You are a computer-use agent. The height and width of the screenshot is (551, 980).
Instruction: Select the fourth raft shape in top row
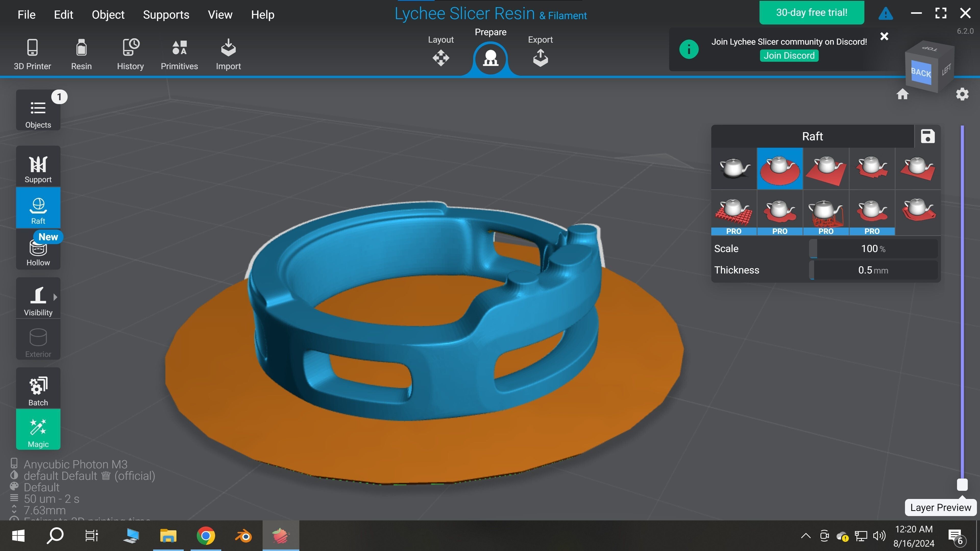pos(872,168)
